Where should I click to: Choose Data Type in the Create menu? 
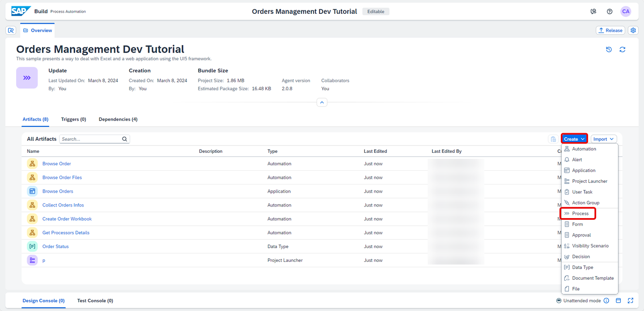590,267
